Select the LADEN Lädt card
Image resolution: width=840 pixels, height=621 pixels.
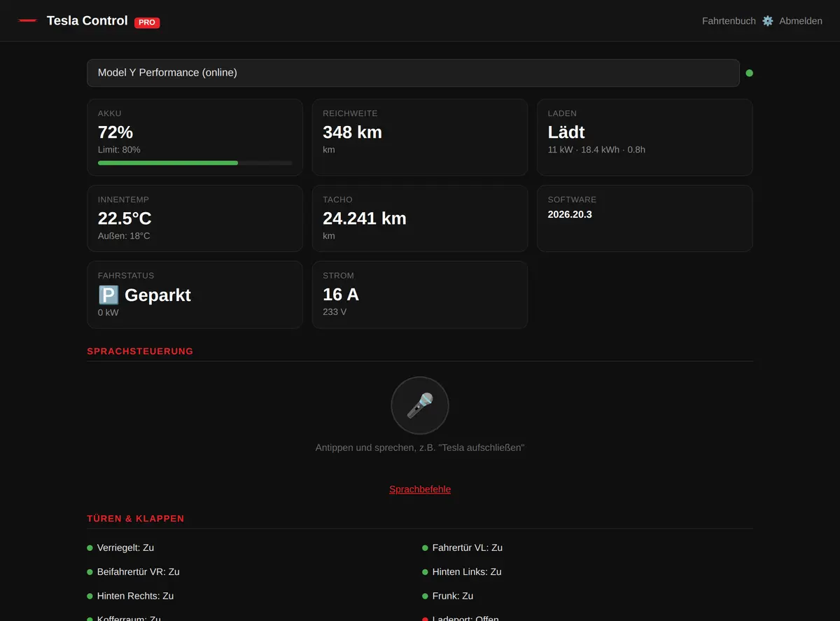(645, 137)
